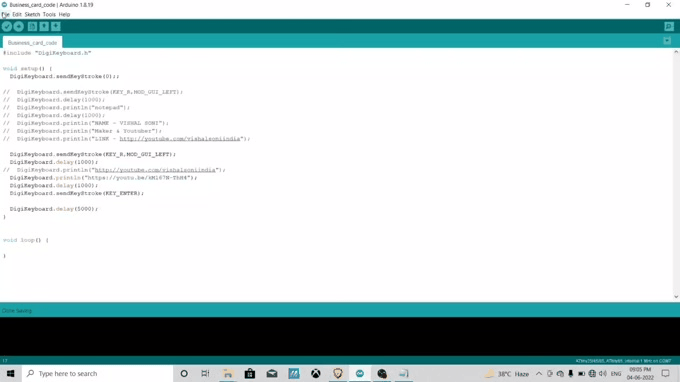Create a new sketch with the New icon
680x382 pixels.
(x=32, y=26)
